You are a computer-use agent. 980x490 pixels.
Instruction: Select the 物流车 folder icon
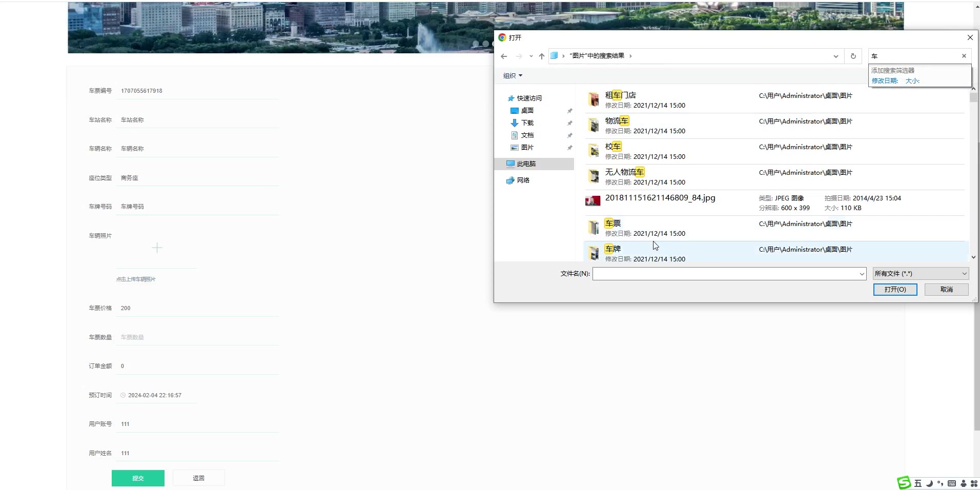594,125
